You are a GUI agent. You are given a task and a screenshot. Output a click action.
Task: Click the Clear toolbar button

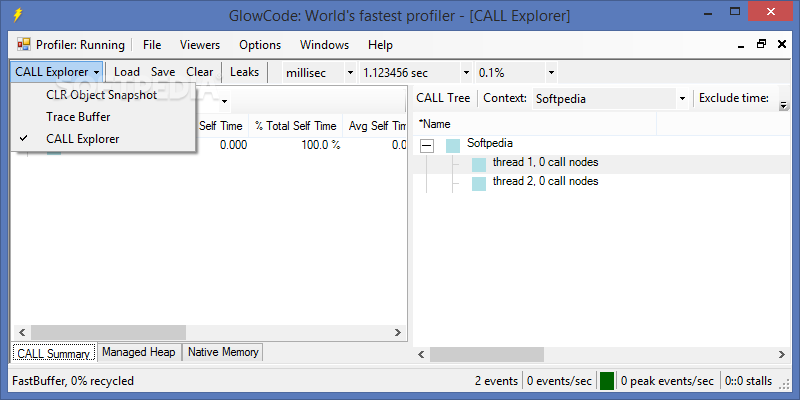[x=199, y=72]
